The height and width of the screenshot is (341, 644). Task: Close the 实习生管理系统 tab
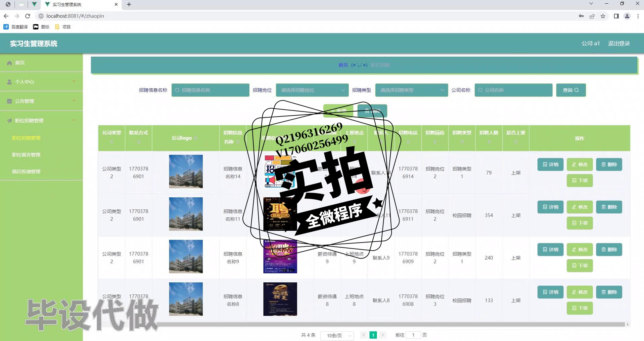116,4
